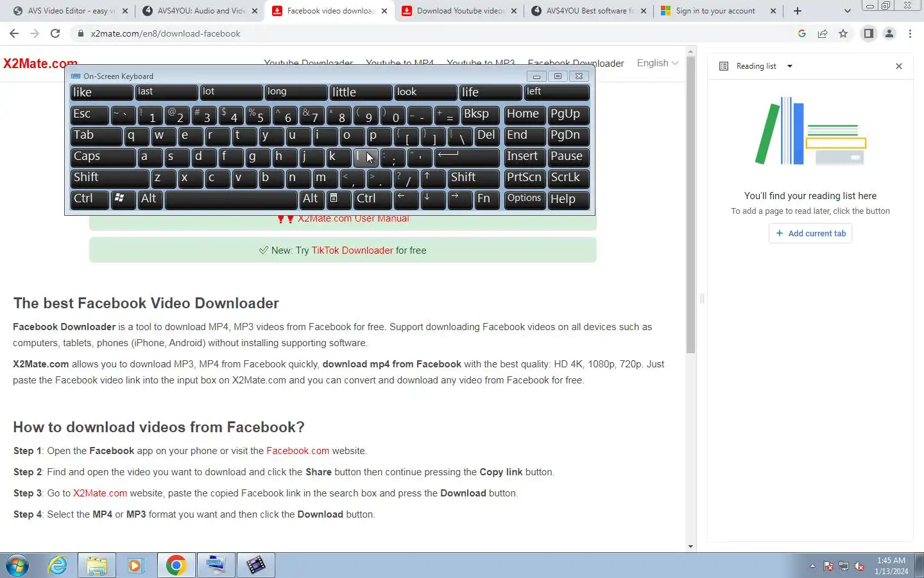The height and width of the screenshot is (578, 924).
Task: Open the Chrome three-dot menu
Action: tap(910, 33)
